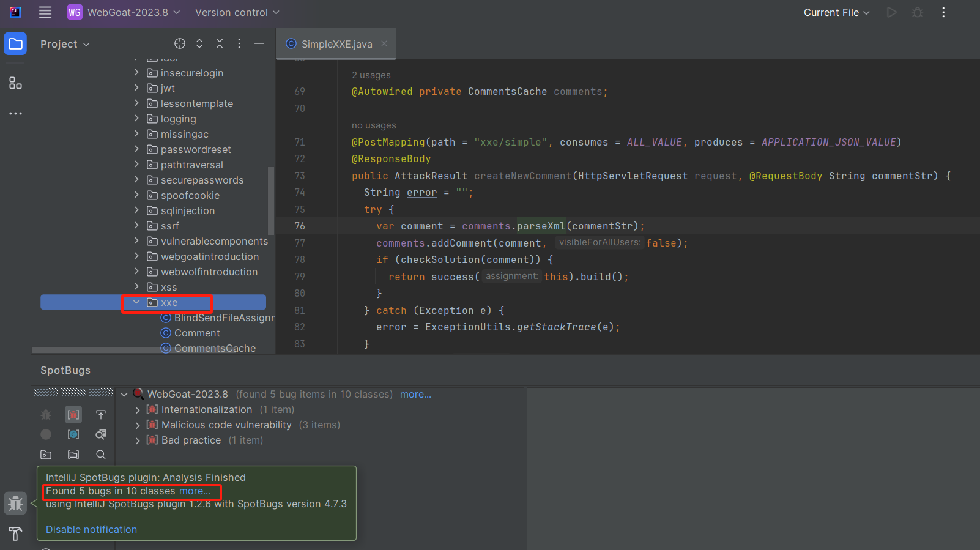Click the Select Opened File locate icon
980x550 pixels.
point(180,43)
